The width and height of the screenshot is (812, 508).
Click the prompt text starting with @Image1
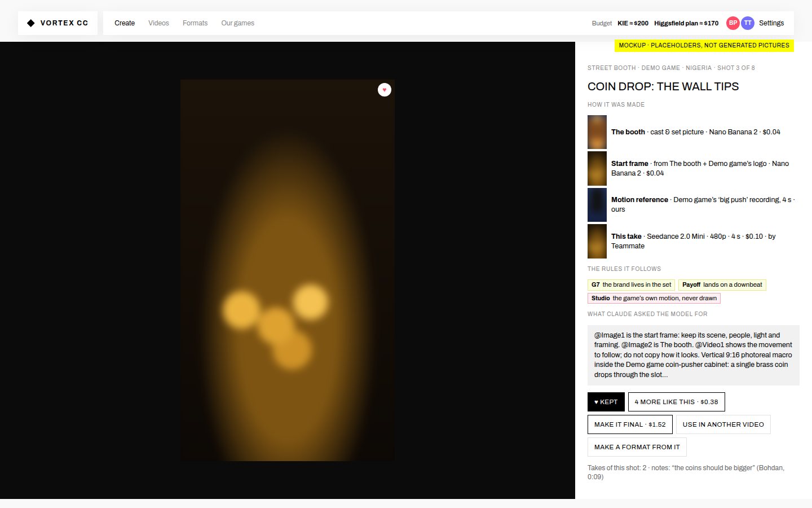point(694,355)
